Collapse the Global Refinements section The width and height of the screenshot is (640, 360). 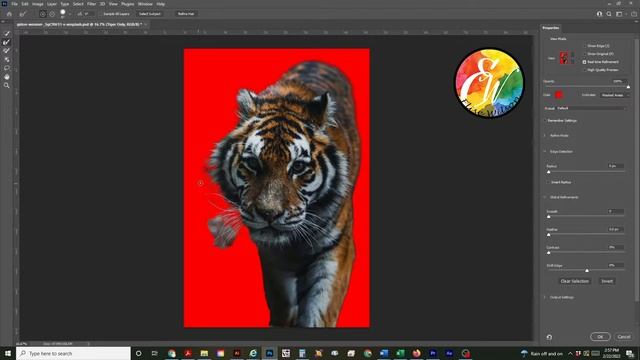point(544,197)
